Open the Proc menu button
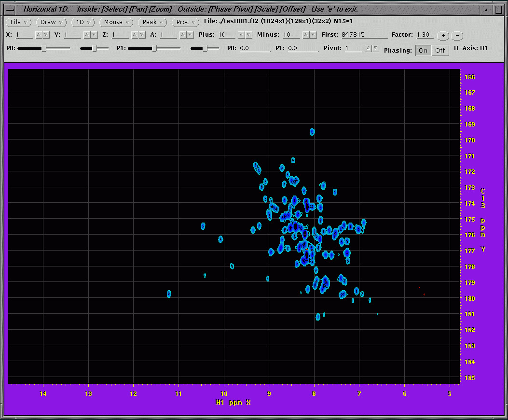The image size is (508, 420). tap(186, 22)
